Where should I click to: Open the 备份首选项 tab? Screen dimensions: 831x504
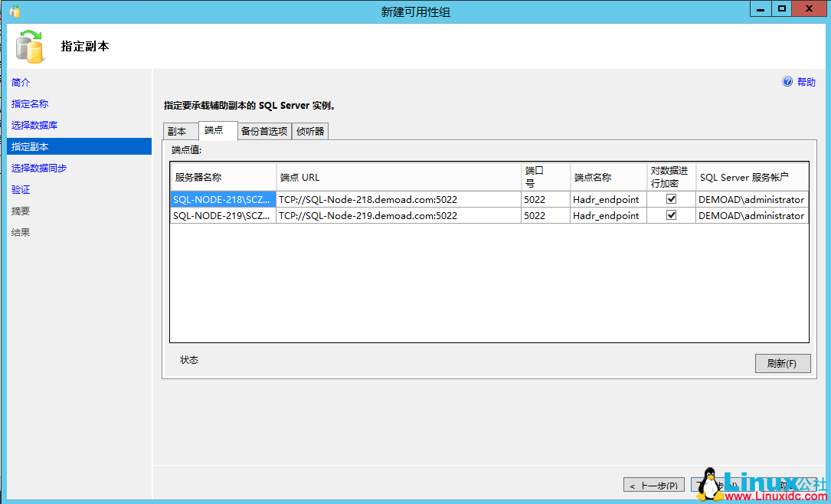(x=263, y=130)
